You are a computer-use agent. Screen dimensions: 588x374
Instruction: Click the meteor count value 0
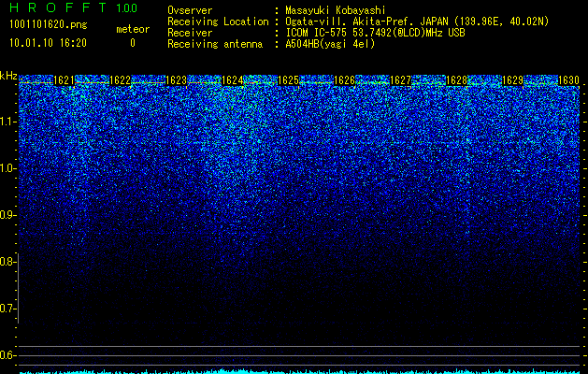tap(133, 43)
